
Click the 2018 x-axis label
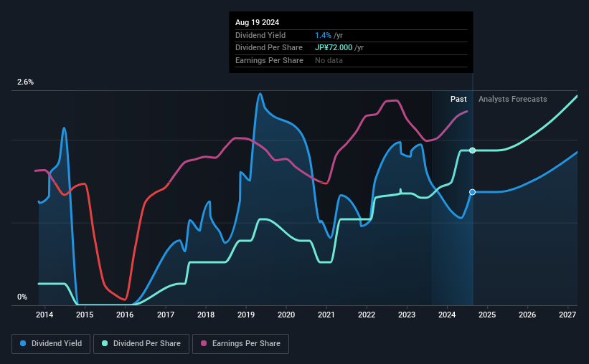(x=206, y=315)
